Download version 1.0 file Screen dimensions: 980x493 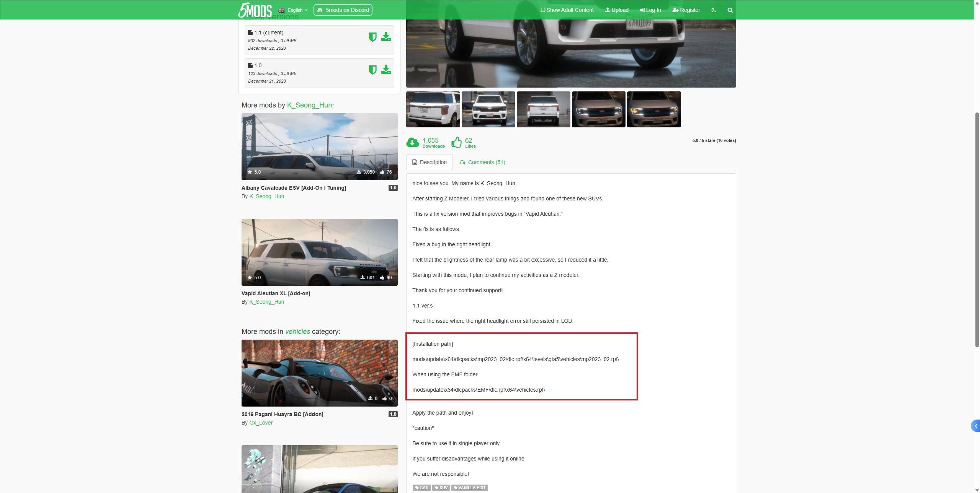click(386, 70)
